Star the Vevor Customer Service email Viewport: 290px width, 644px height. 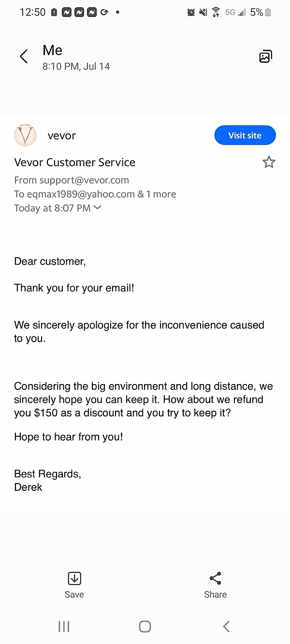coord(269,162)
